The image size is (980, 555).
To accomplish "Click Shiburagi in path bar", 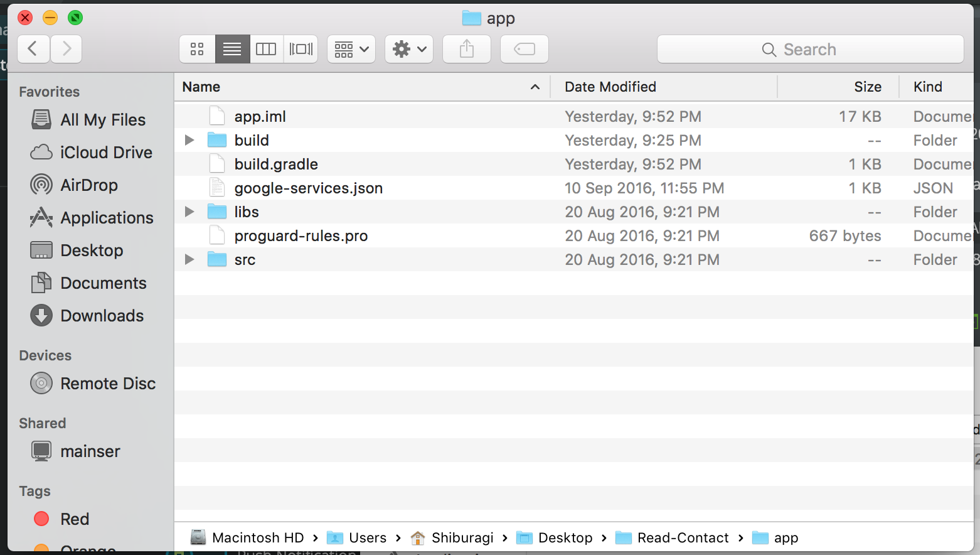I will click(452, 538).
